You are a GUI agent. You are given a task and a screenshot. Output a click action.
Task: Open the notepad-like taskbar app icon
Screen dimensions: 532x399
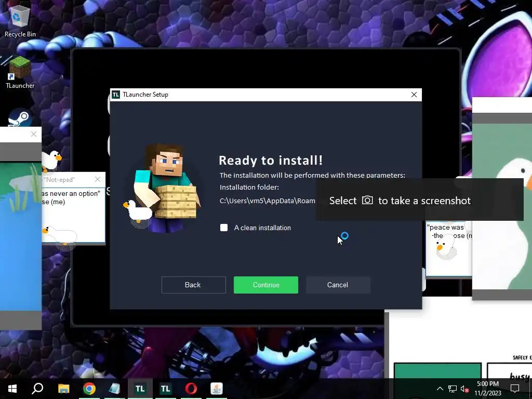click(x=114, y=389)
